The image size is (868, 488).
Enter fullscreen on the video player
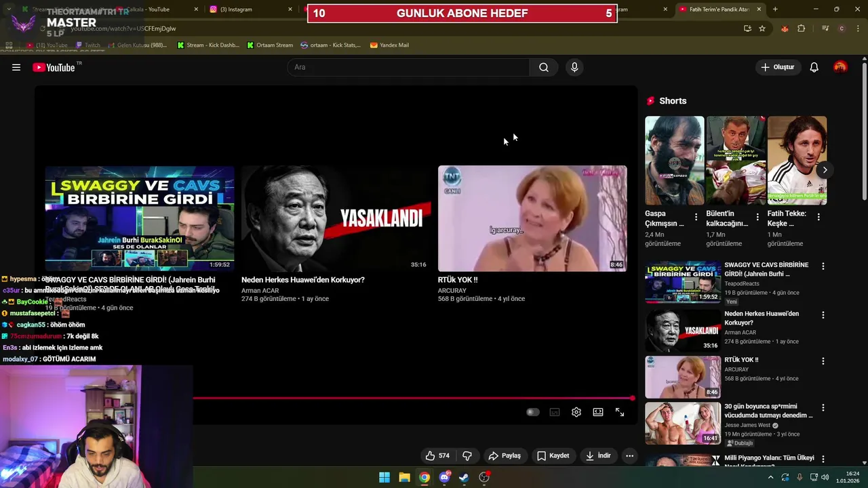[620, 412]
